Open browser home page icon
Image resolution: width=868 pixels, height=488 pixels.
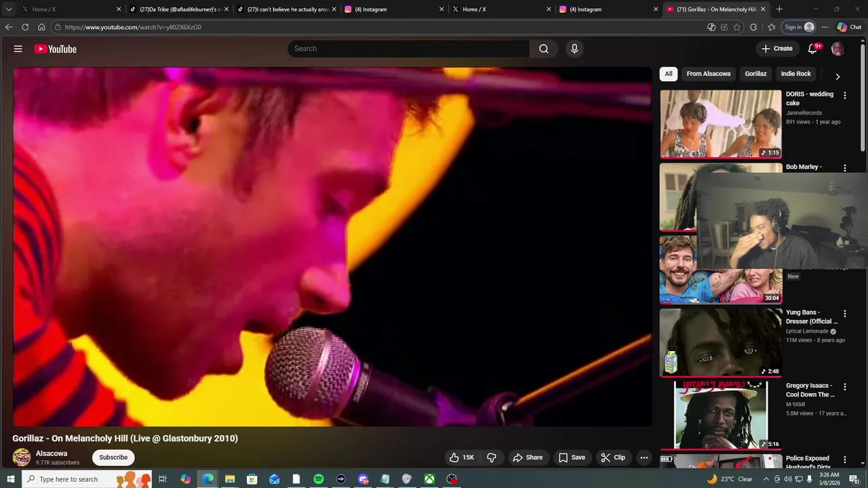click(41, 27)
